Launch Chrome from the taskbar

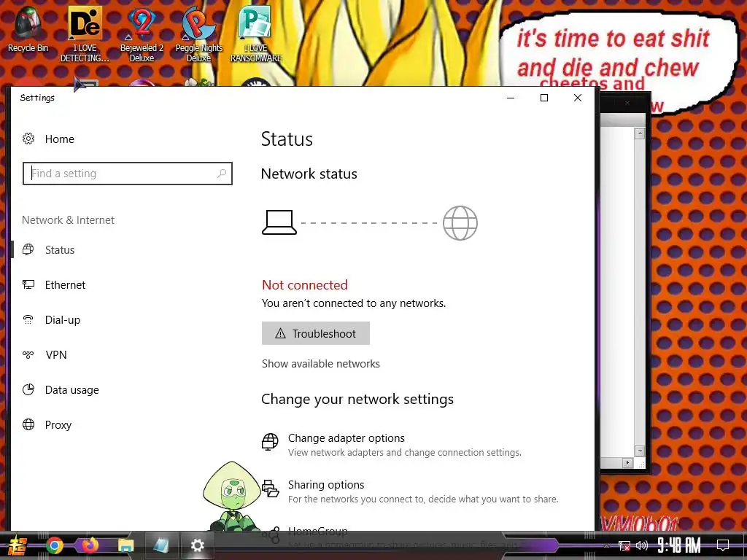[x=55, y=545]
